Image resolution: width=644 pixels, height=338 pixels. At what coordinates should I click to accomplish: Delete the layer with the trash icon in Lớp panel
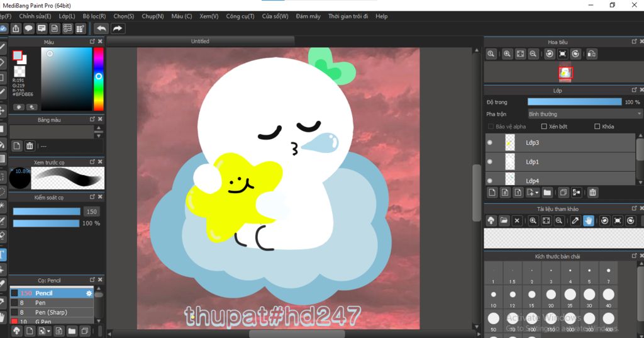tap(592, 193)
